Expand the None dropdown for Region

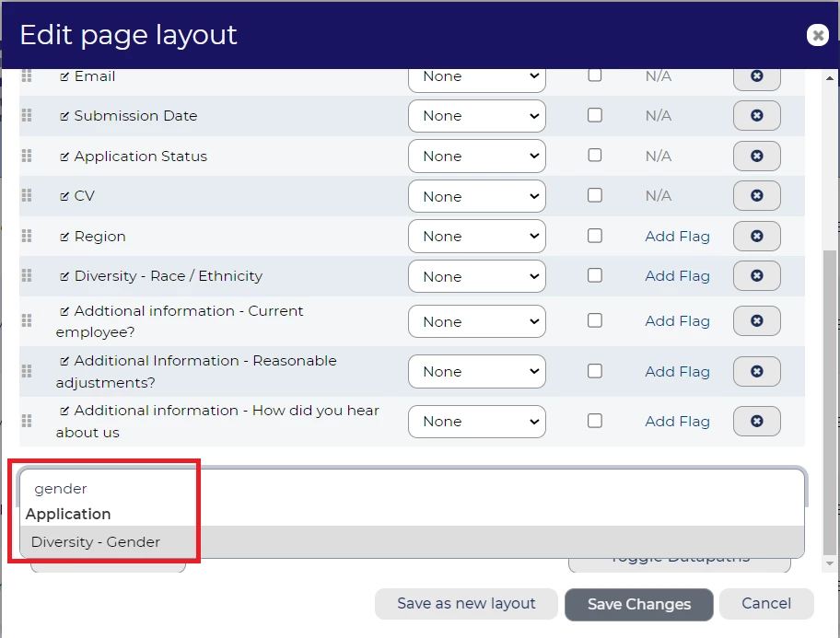(476, 237)
